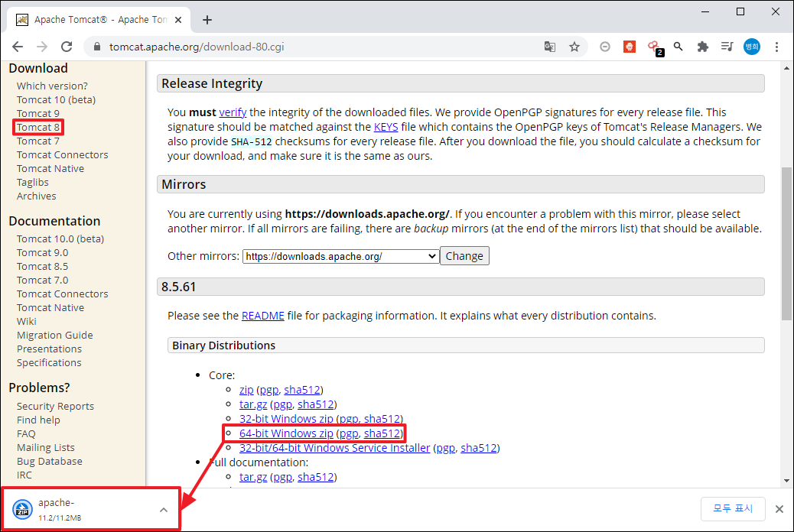Open the Extensions puzzle piece menu

(x=702, y=47)
